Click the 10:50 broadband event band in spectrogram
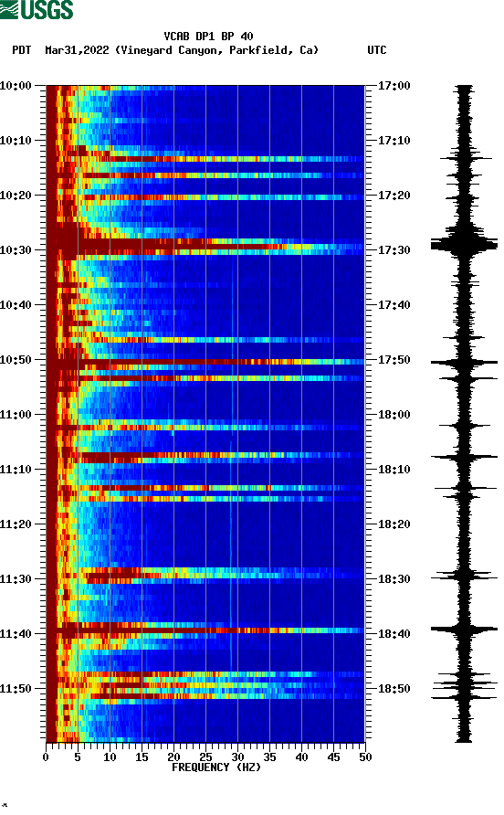 click(x=205, y=362)
